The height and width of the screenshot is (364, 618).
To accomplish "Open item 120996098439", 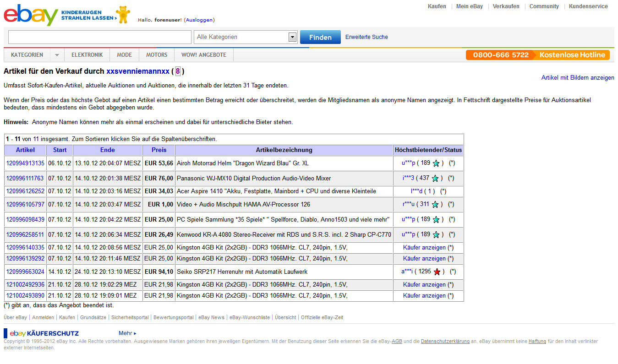I will 25,220.
